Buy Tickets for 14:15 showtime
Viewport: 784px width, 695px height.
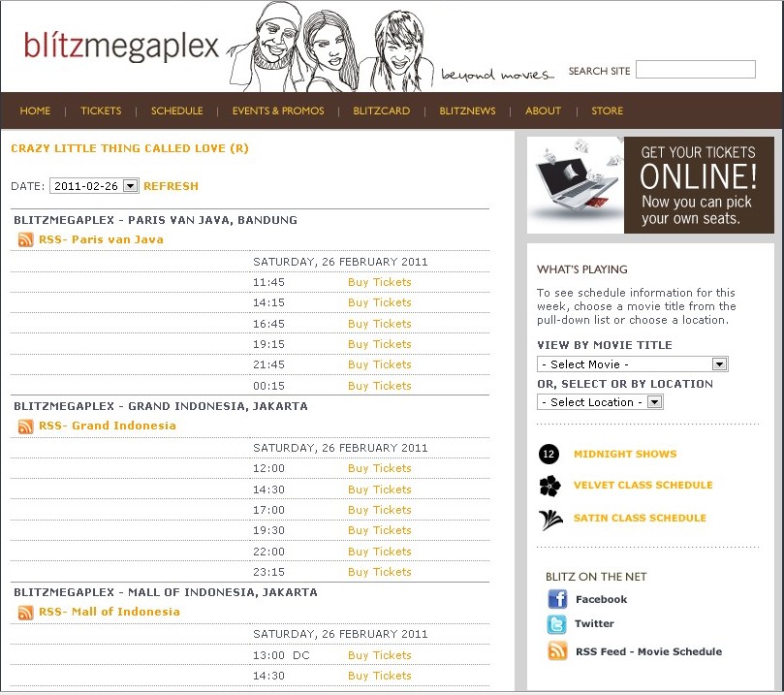(x=380, y=303)
